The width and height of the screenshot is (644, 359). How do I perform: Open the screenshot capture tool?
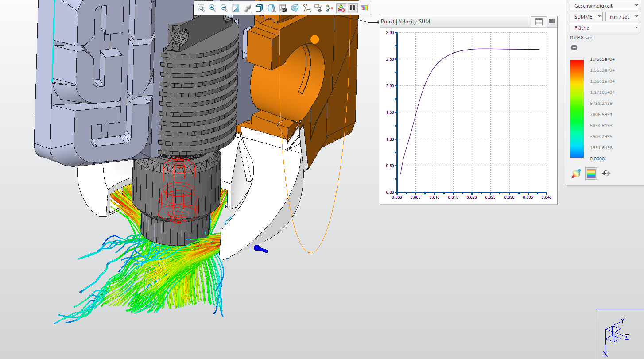(x=283, y=8)
